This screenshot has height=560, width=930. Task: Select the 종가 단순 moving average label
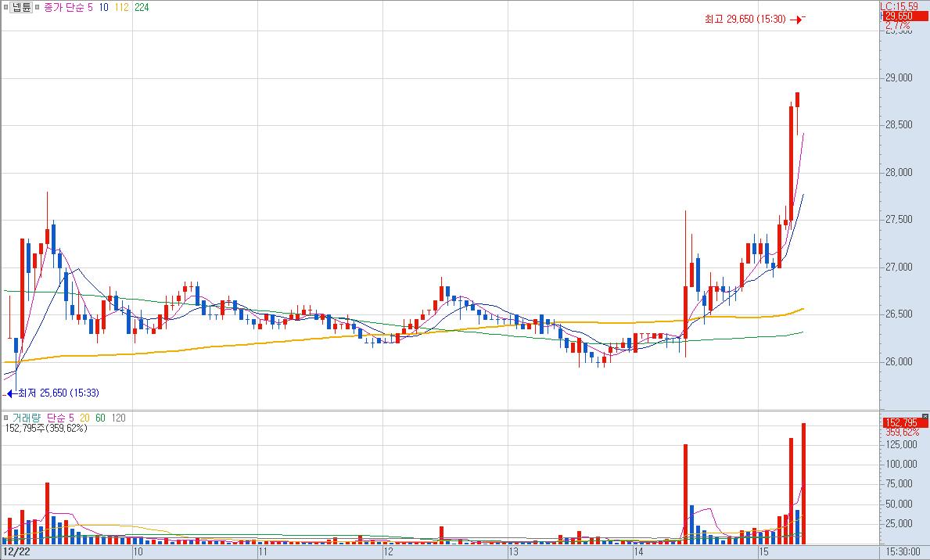click(64, 8)
